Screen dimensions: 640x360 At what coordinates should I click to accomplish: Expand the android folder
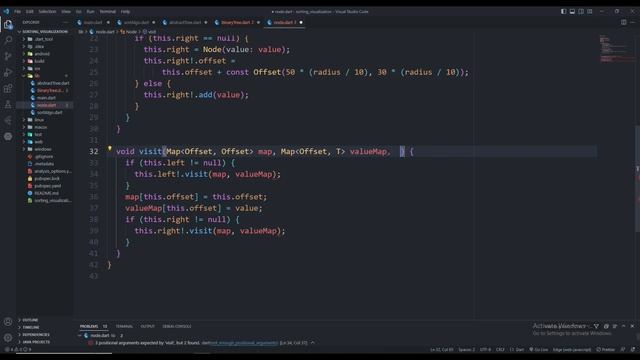[x=45, y=54]
